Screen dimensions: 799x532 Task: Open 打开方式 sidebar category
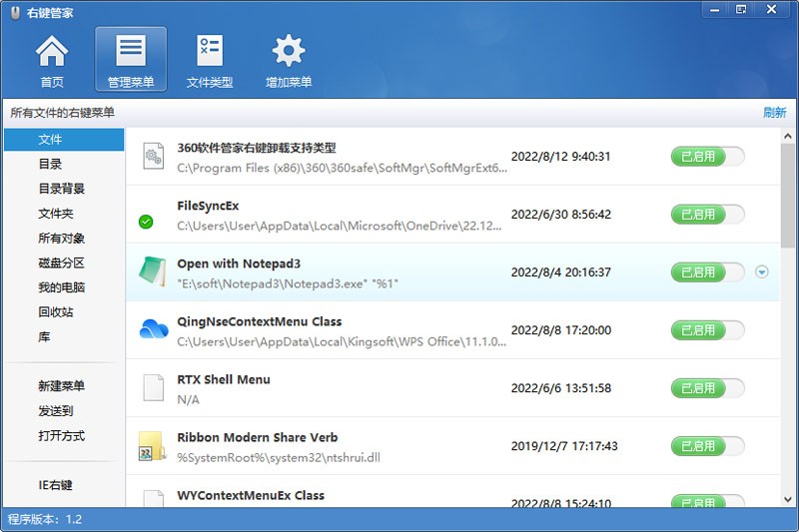point(64,436)
